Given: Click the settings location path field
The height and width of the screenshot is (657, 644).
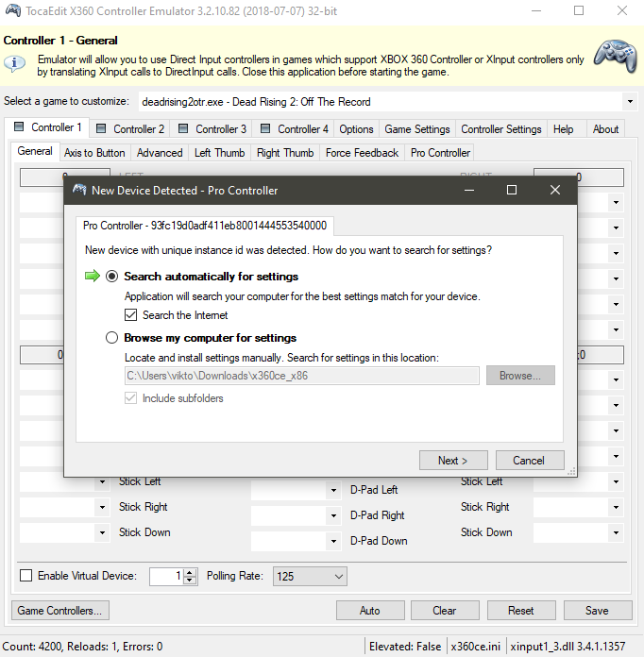Looking at the screenshot, I should click(x=301, y=376).
